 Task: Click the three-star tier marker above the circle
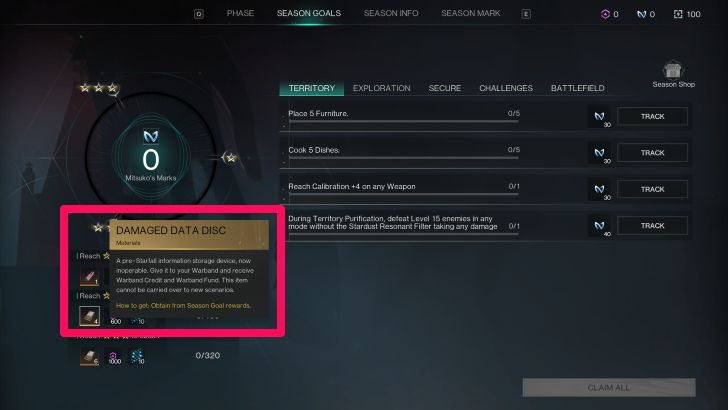98,88
